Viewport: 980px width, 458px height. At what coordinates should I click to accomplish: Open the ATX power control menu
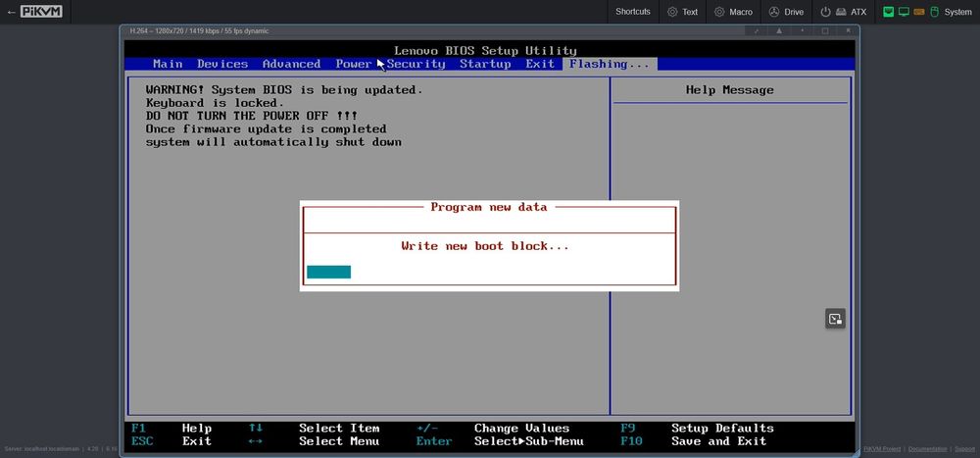(x=843, y=11)
